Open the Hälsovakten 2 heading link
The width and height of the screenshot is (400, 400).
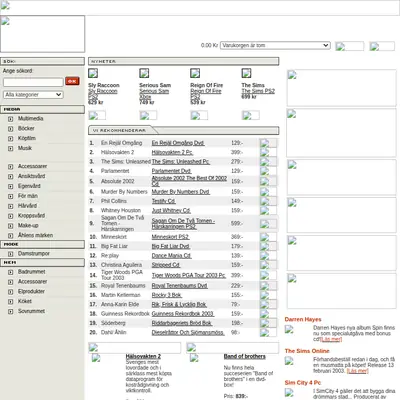pos(143,356)
